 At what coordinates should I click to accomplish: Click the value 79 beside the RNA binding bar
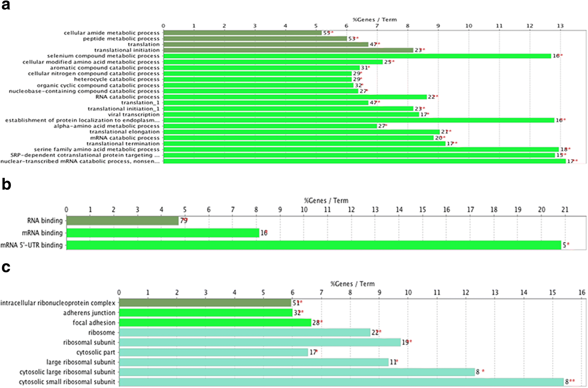[184, 221]
